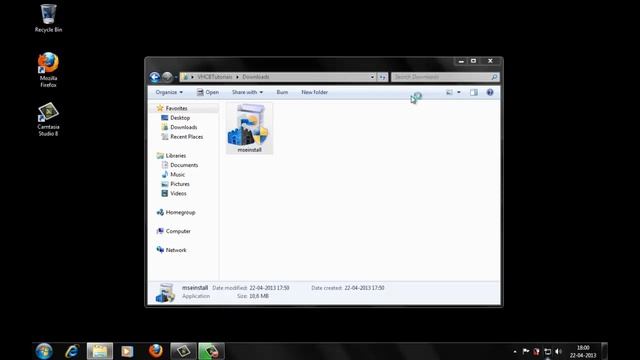
Task: Click the taskbar clock showing 18:00
Action: pyautogui.click(x=583, y=351)
